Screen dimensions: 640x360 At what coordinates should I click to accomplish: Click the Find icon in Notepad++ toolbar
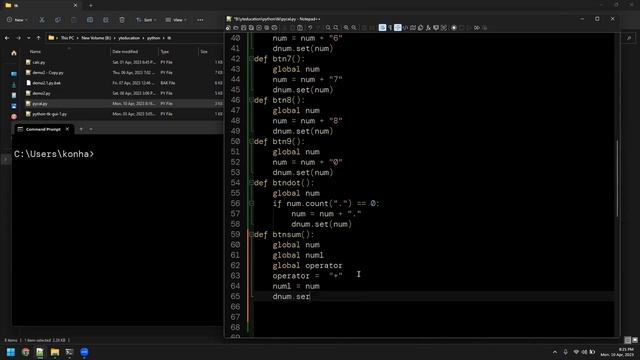point(328,28)
